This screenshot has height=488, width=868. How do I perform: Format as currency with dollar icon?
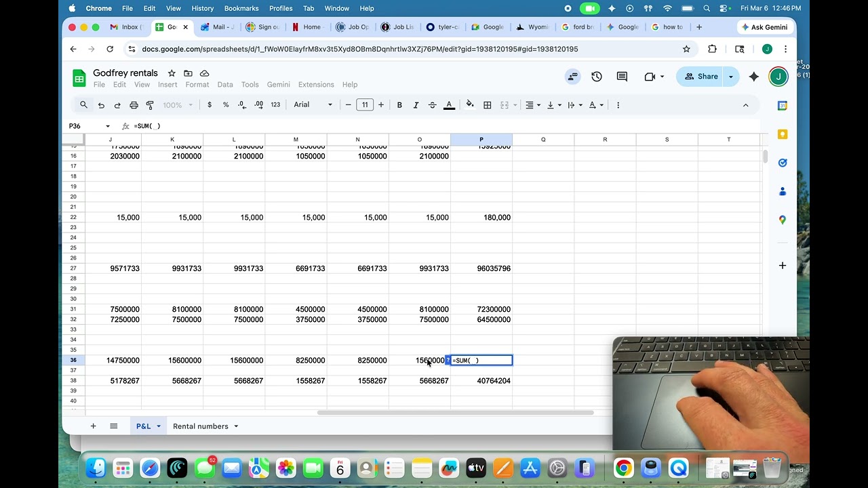(210, 105)
